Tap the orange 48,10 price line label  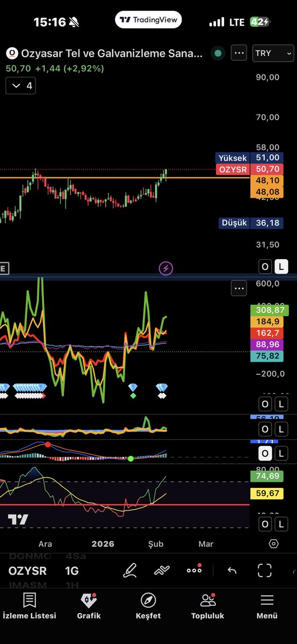(x=267, y=181)
